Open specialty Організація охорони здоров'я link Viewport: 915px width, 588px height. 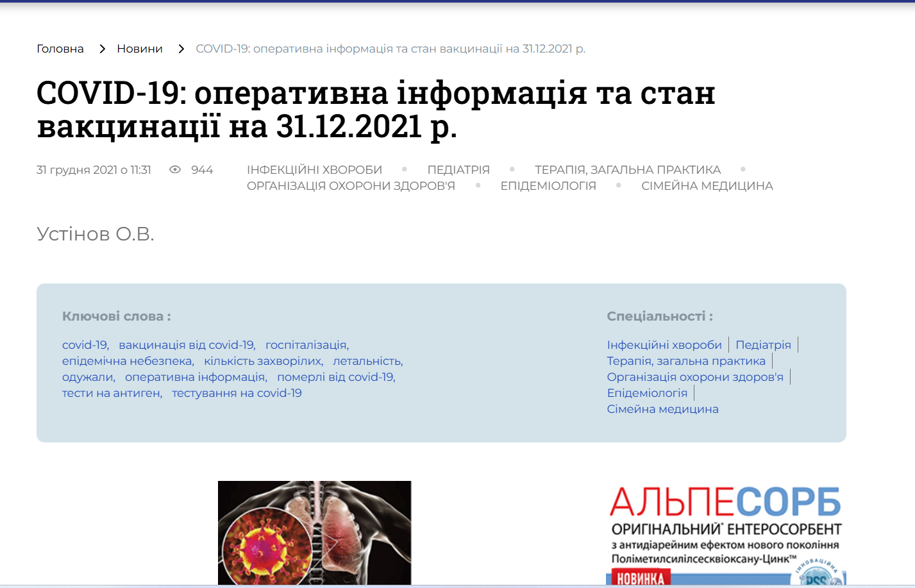pos(695,377)
